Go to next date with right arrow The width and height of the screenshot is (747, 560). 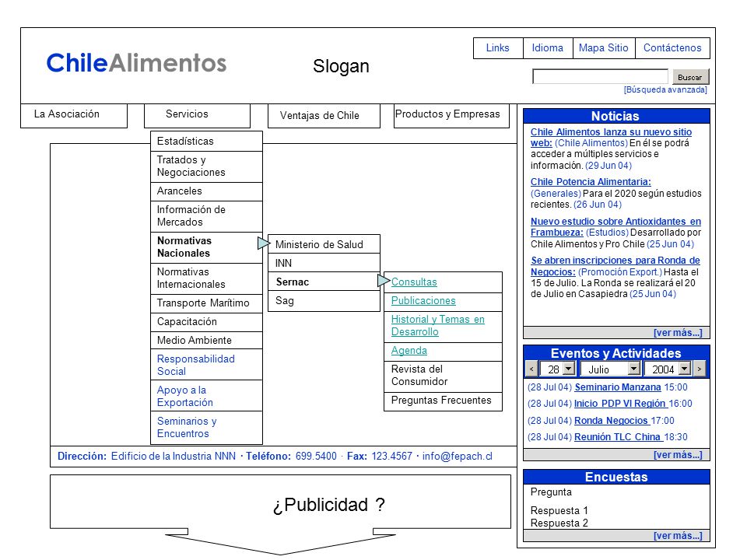tap(699, 369)
